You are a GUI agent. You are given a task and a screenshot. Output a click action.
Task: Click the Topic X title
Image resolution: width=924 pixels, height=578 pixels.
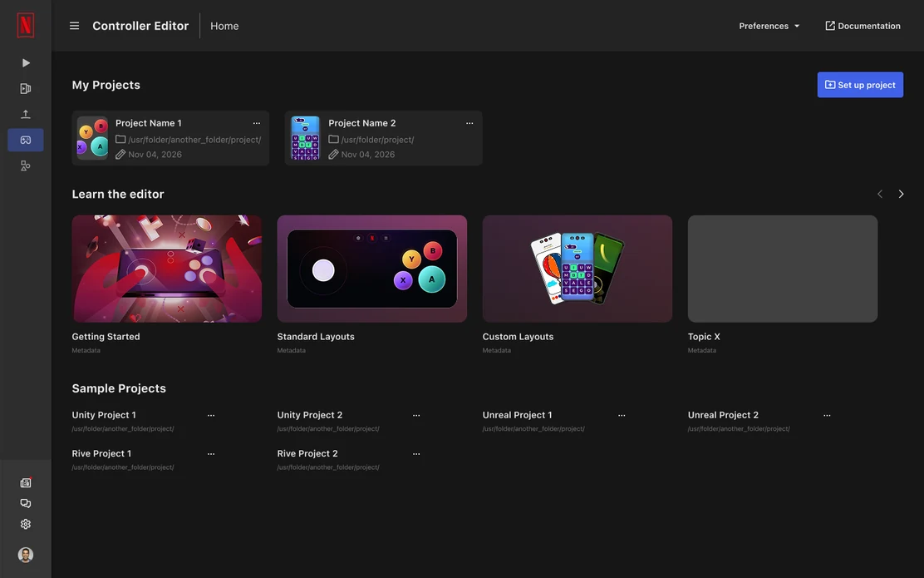tap(704, 337)
